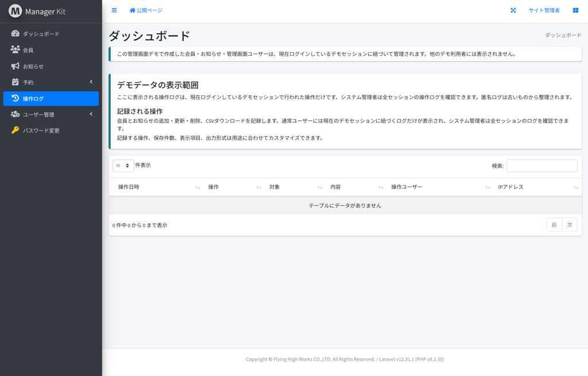Click the パスワード変更 key icon
This screenshot has width=588, height=376.
(x=15, y=130)
